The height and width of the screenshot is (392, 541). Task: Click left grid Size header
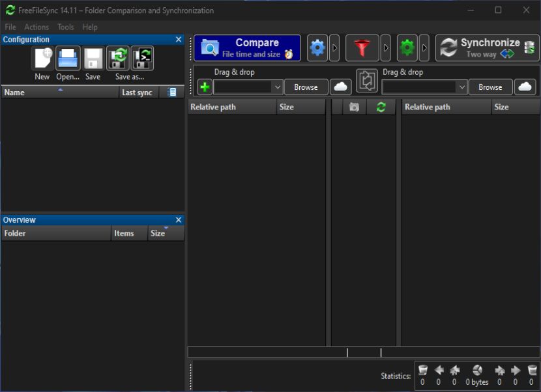point(301,107)
